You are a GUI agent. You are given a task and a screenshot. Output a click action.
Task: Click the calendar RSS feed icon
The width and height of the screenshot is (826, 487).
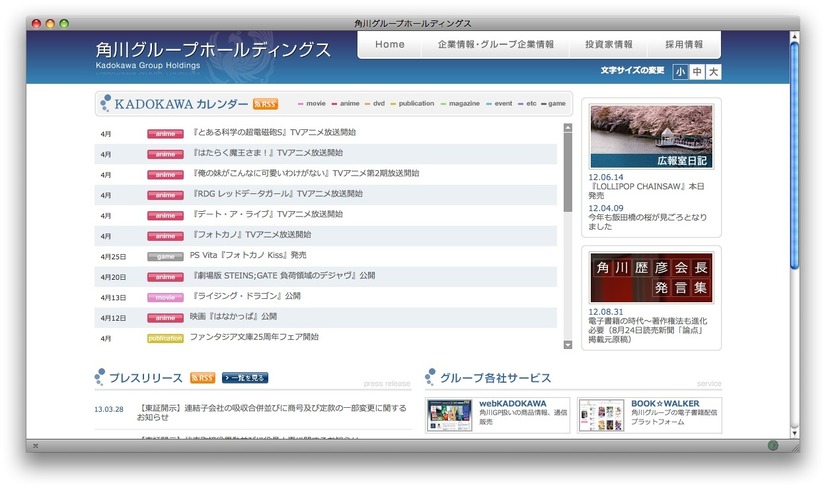click(x=265, y=104)
